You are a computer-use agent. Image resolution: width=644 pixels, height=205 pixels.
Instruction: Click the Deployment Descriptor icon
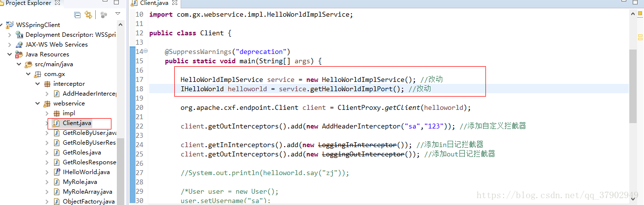[20, 35]
